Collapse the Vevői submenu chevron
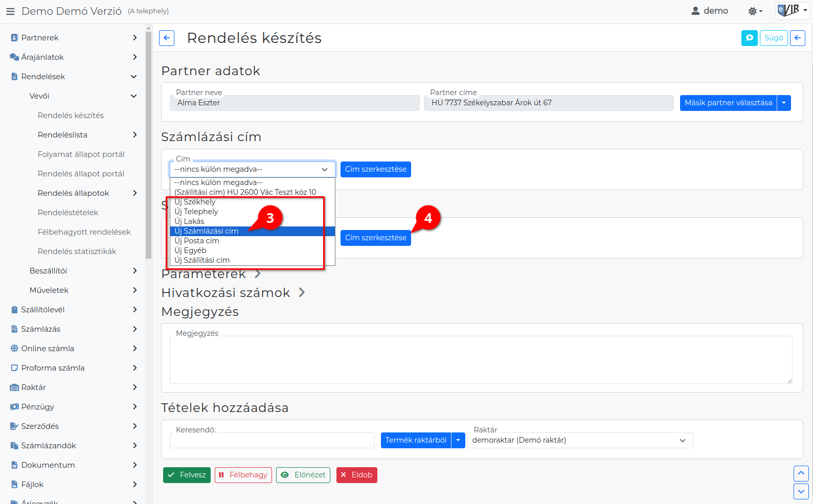 click(x=134, y=96)
